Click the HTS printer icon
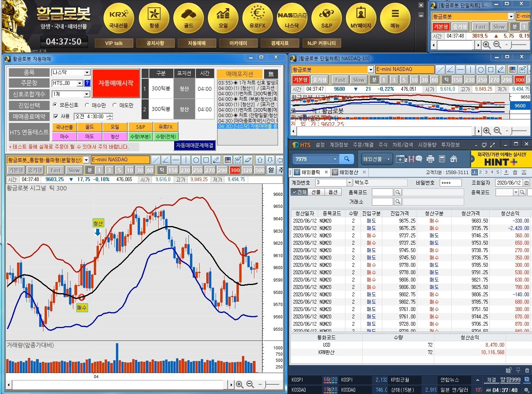 pyautogui.click(x=430, y=159)
